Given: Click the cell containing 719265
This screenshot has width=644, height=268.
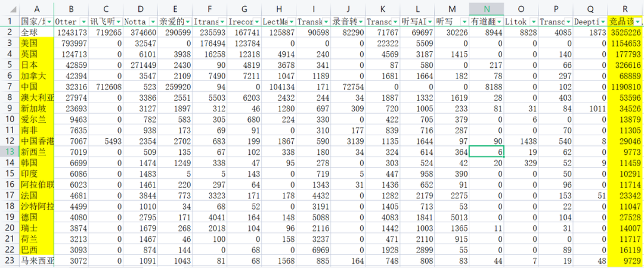Looking at the screenshot, I should pos(106,32).
